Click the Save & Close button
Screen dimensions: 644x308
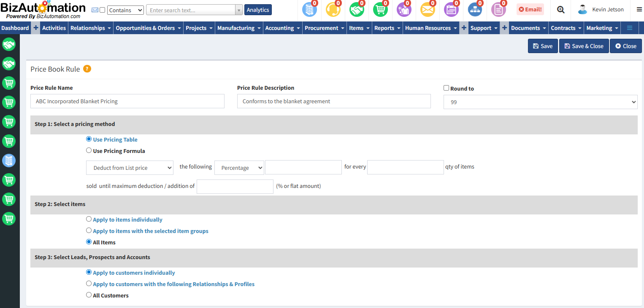pos(584,46)
